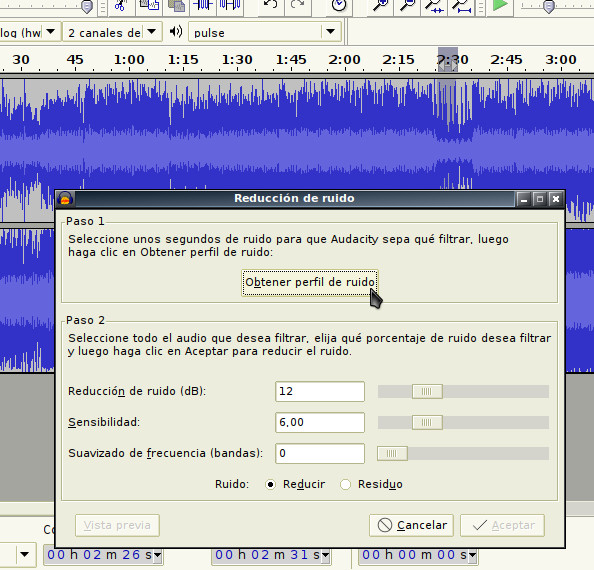Click the Zoom In magnifier icon
This screenshot has width=594, height=570.
pyautogui.click(x=380, y=5)
